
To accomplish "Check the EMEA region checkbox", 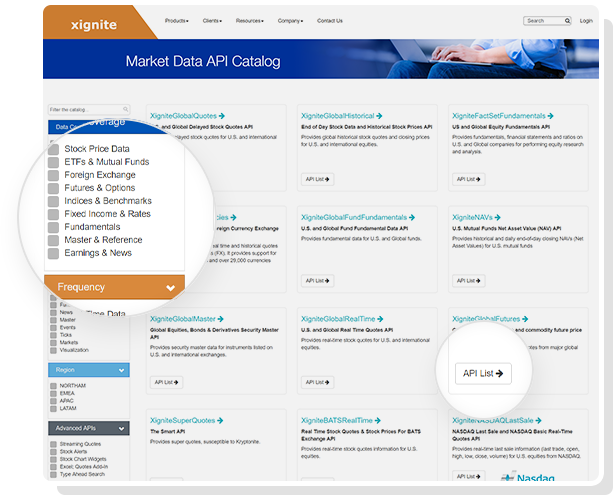I will coord(53,393).
